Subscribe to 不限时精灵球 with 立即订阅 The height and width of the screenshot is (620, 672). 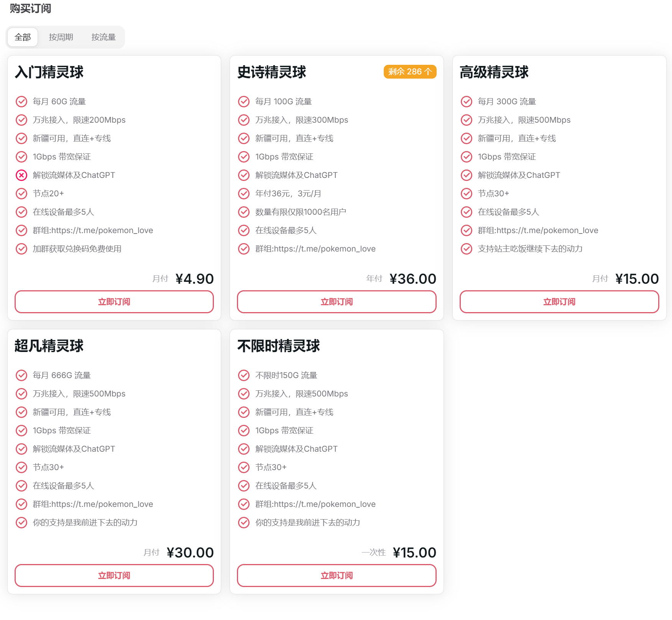tap(337, 576)
